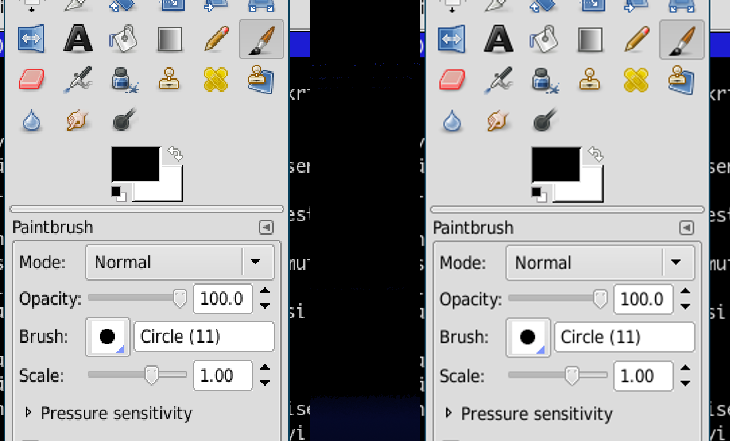Expand Pressure sensitivity in right Paintbrush options
Screen dimensions: 730x441
535,413
